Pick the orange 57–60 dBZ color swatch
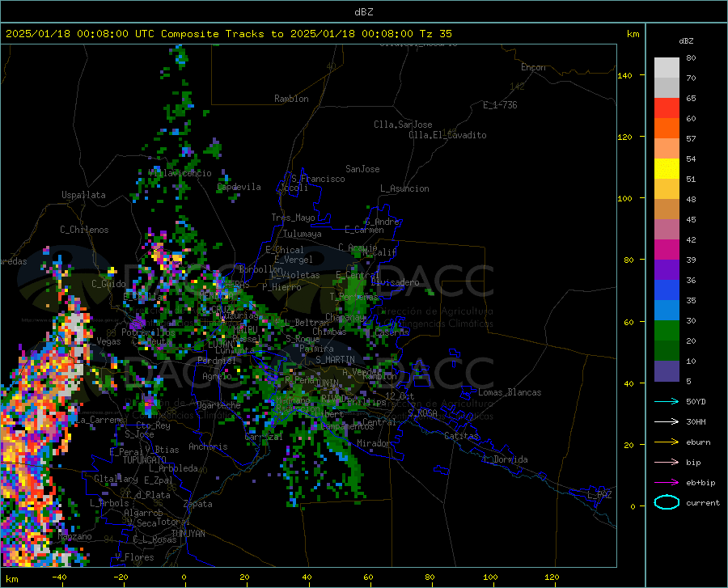Image resolution: width=728 pixels, height=588 pixels. [x=667, y=129]
